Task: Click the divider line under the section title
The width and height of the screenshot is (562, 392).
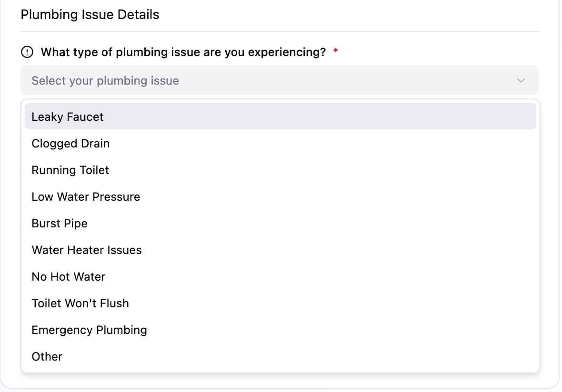Action: 279,30
